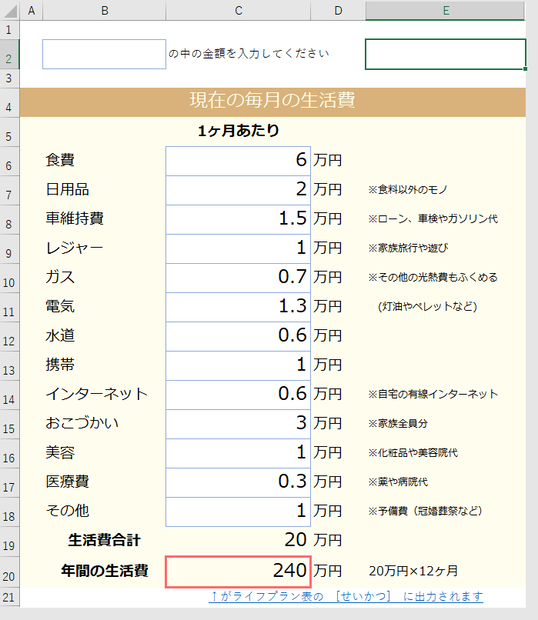538x620 pixels.
Task: Select column C header
Action: point(238,11)
